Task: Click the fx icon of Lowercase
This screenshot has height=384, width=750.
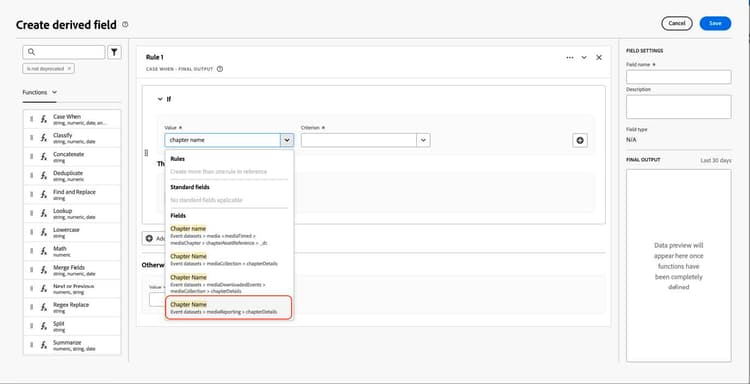Action: [x=44, y=232]
